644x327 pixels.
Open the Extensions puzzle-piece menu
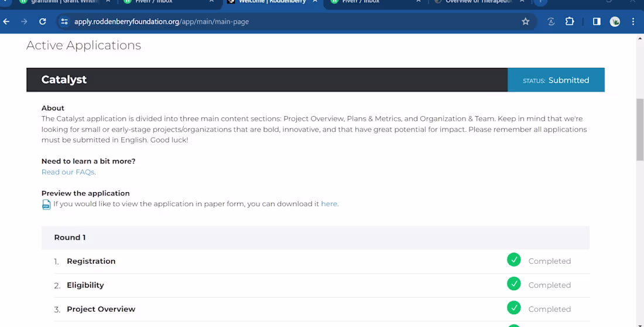(570, 21)
